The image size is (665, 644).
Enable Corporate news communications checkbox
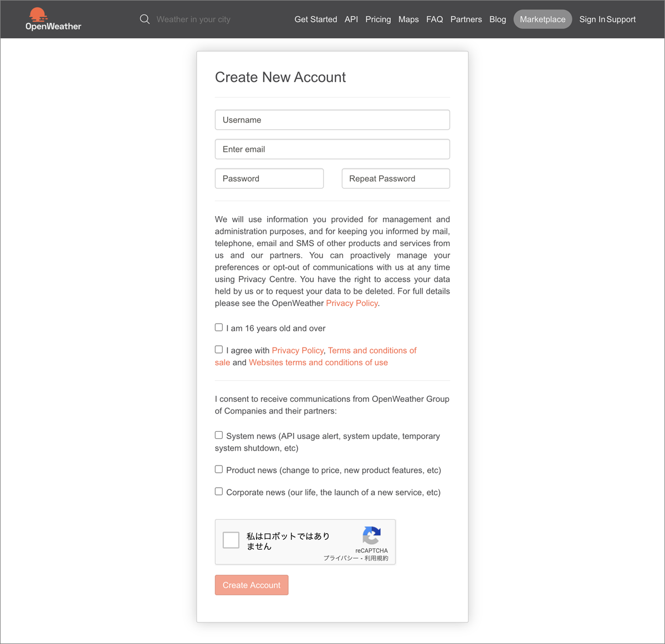click(219, 492)
